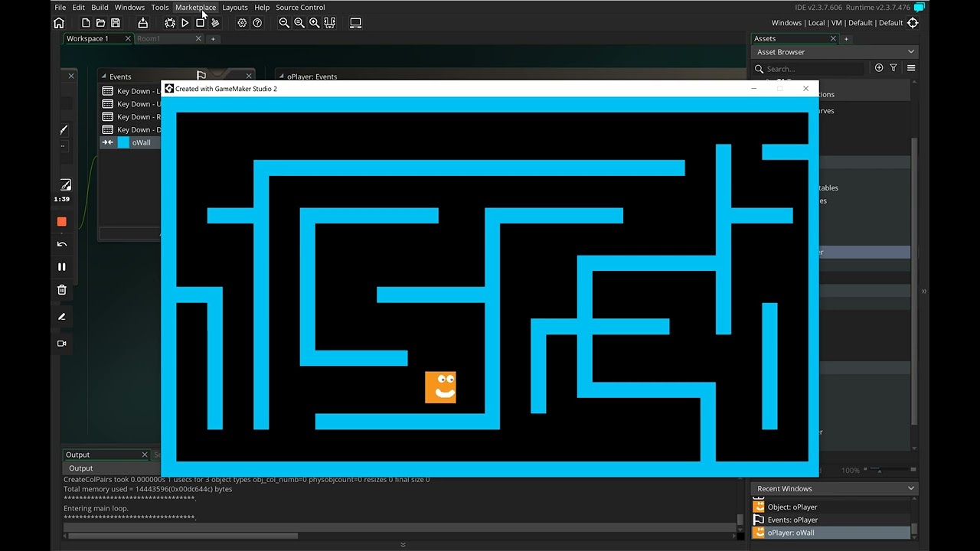Click the chain view toolbar icon
The height and width of the screenshot is (551, 980).
[x=329, y=23]
